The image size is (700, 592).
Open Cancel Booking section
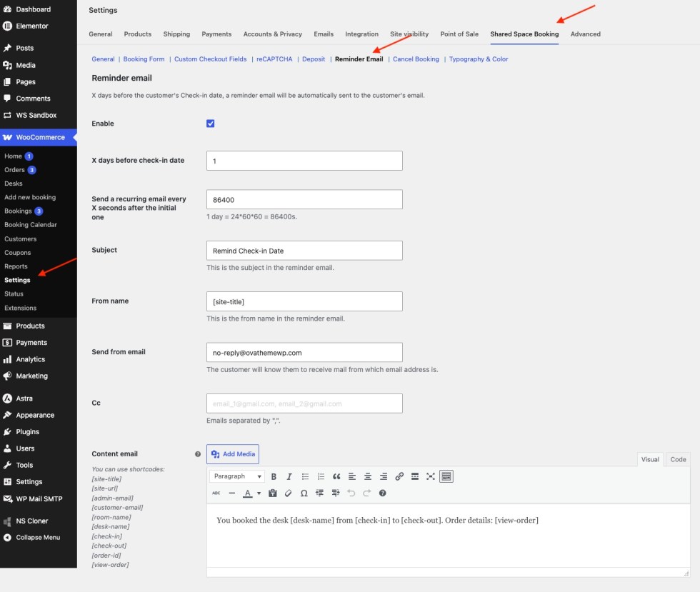416,59
